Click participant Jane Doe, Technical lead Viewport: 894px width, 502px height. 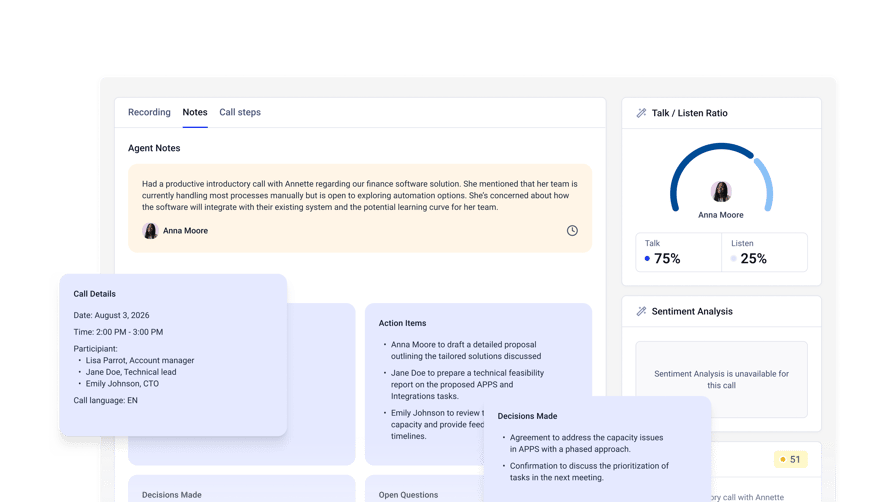tap(131, 372)
